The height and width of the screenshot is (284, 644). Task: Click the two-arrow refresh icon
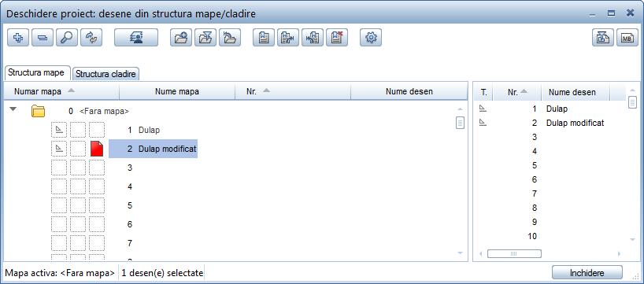click(91, 38)
